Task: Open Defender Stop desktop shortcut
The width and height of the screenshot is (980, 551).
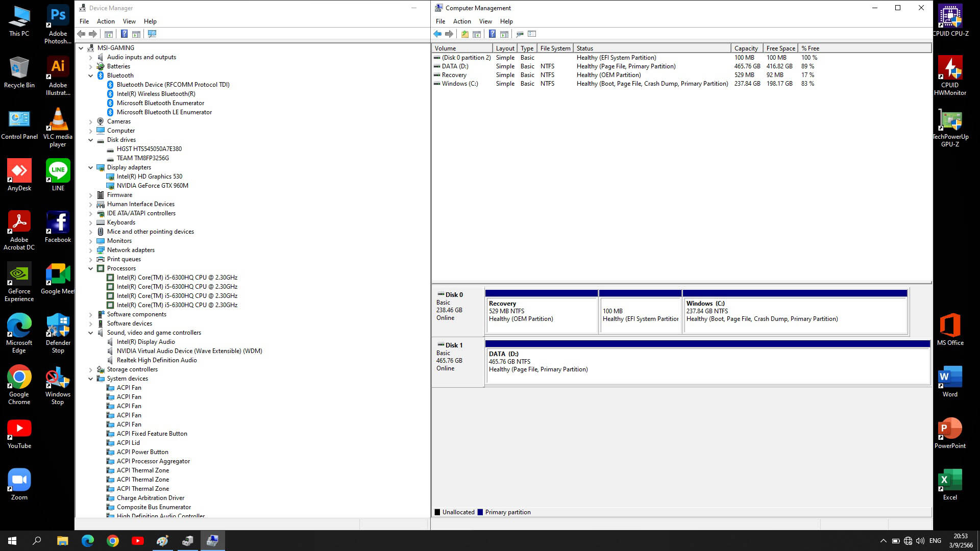Action: pyautogui.click(x=58, y=334)
